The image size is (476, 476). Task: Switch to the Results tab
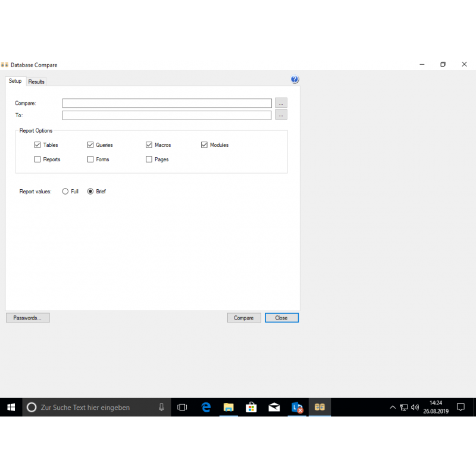36,82
